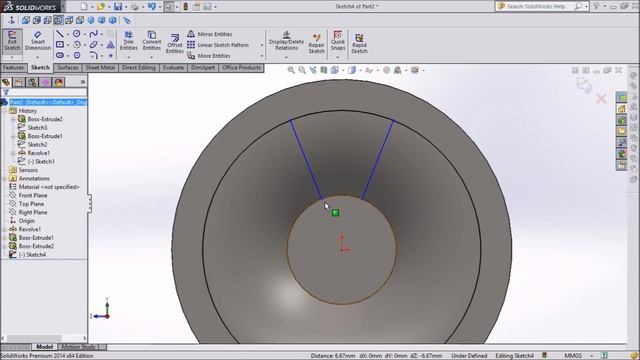
Task: Open the Quick Snaps dropdown arrow
Action: (x=338, y=58)
